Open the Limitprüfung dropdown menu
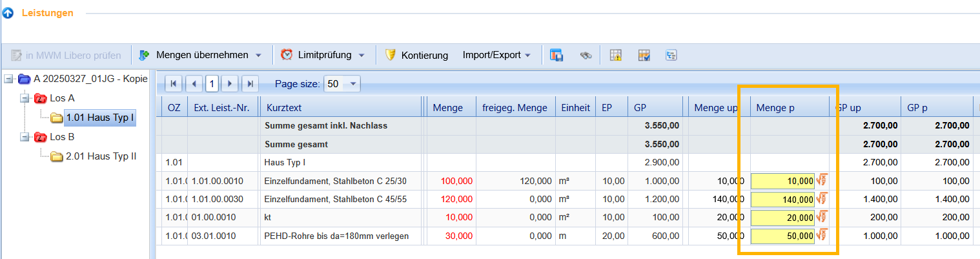The height and width of the screenshot is (259, 980). [x=362, y=56]
